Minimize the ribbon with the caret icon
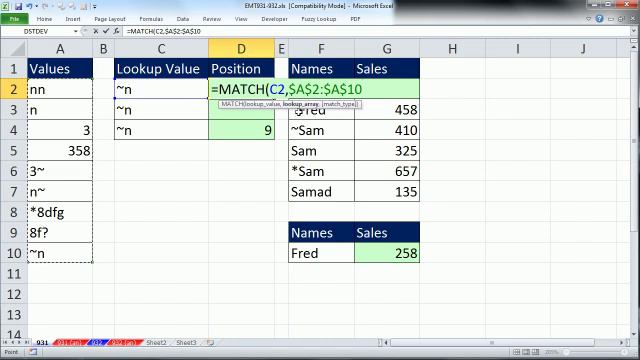Screen dimensions: 640x360 (x=588, y=19)
